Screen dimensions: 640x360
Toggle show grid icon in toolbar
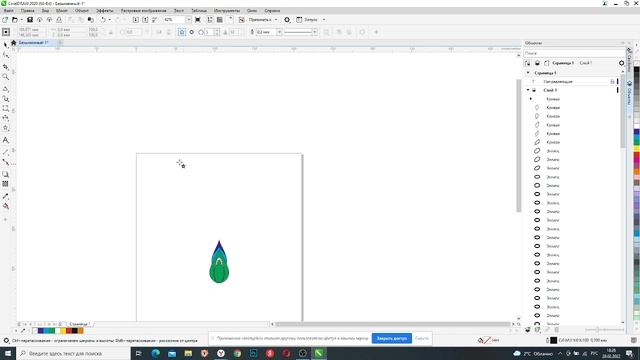tap(220, 20)
